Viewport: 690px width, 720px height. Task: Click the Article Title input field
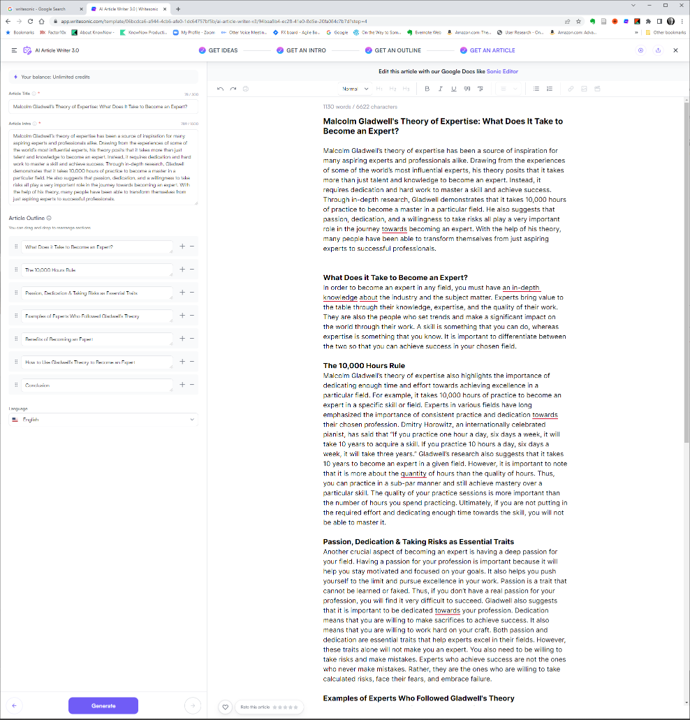100,105
